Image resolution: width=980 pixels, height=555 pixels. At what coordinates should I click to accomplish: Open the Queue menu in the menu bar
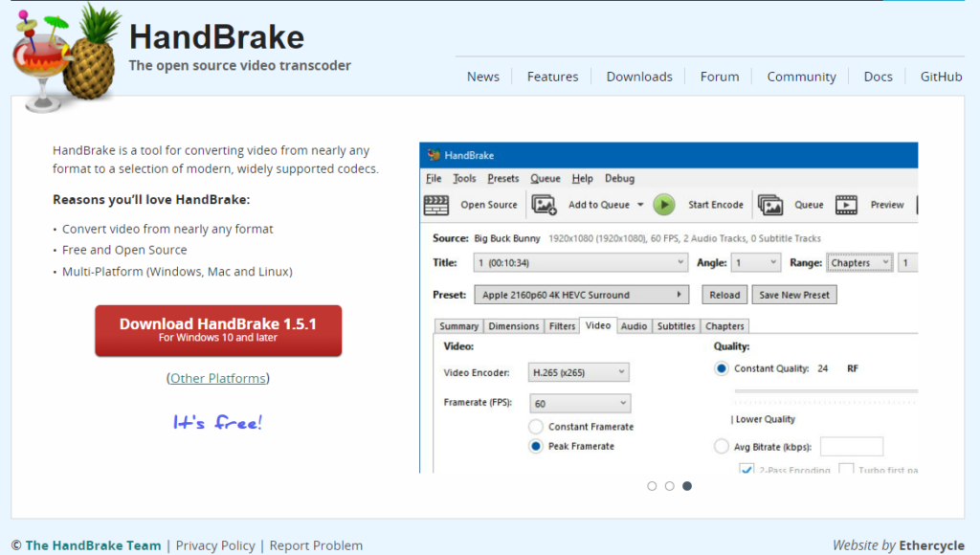coord(546,178)
